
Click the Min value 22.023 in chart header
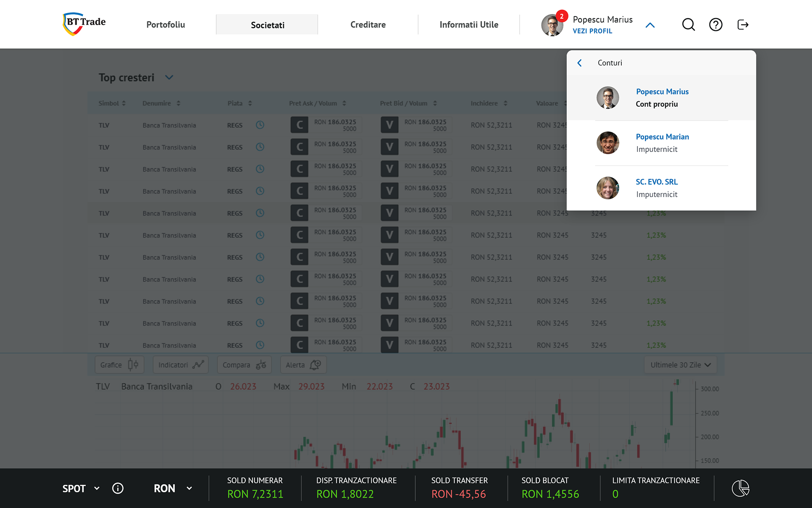[x=379, y=387]
